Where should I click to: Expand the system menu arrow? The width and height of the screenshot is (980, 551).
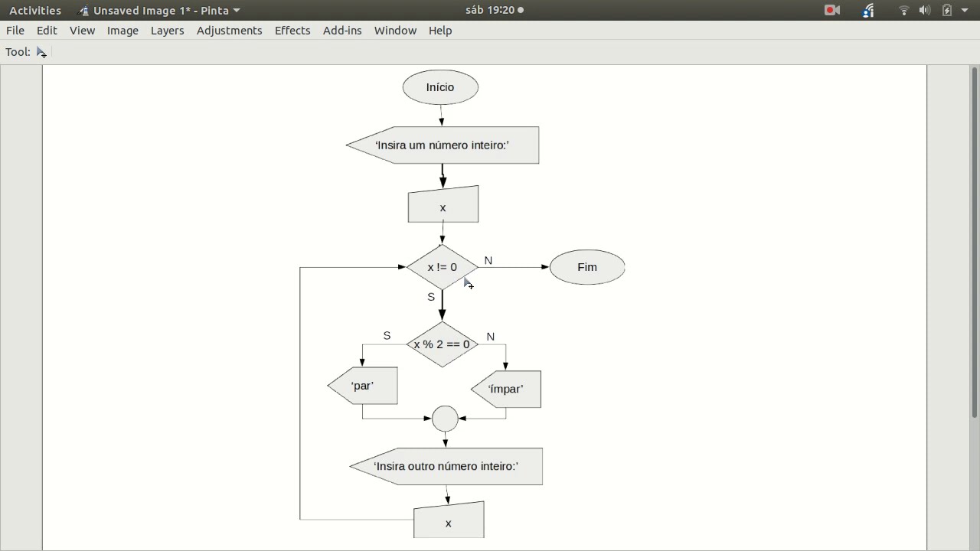coord(965,11)
